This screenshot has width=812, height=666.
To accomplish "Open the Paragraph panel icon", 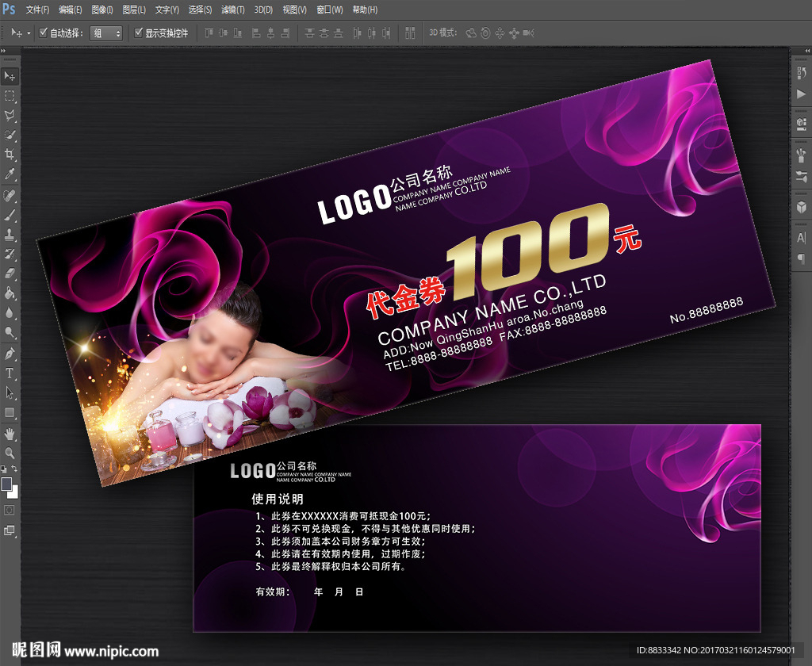I will pos(801,259).
